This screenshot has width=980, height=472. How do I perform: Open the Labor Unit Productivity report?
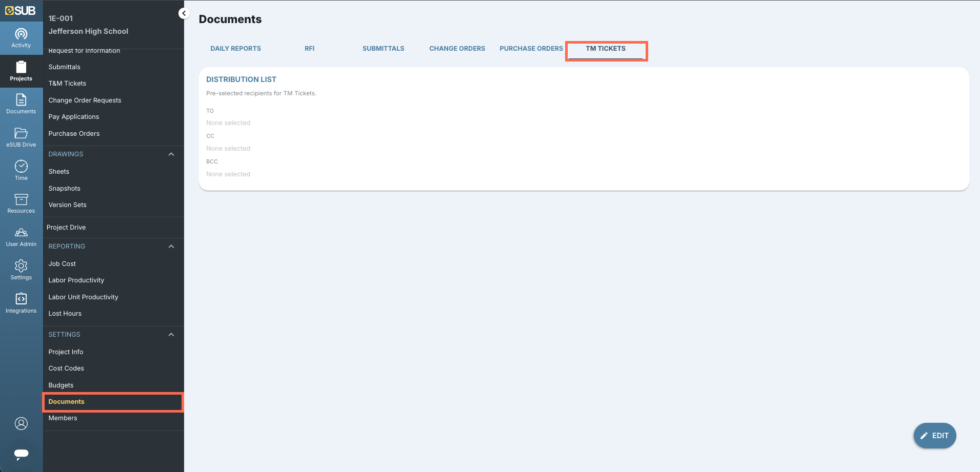pos(83,297)
